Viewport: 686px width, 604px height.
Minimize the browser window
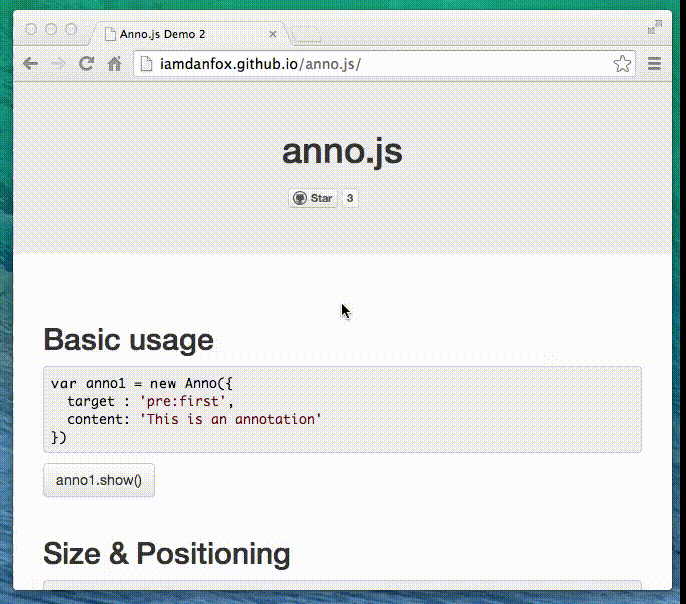(x=51, y=29)
